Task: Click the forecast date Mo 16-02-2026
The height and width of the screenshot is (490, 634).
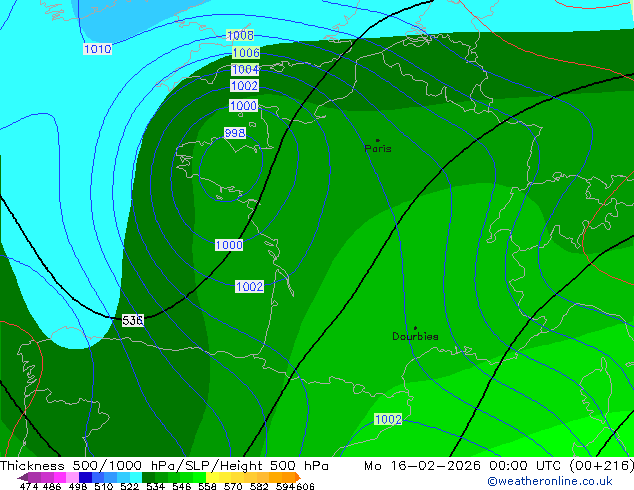Action: pyautogui.click(x=423, y=466)
